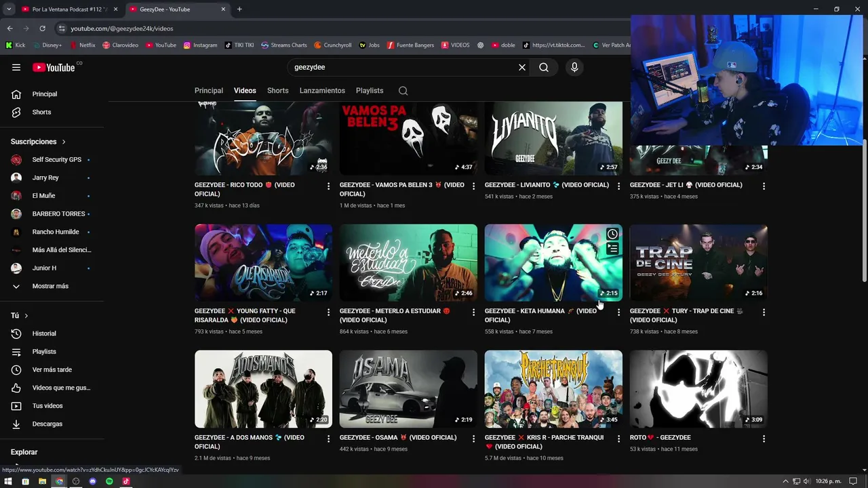
Task: Open options menu for VAMOS PA BELEN 3
Action: (x=473, y=186)
